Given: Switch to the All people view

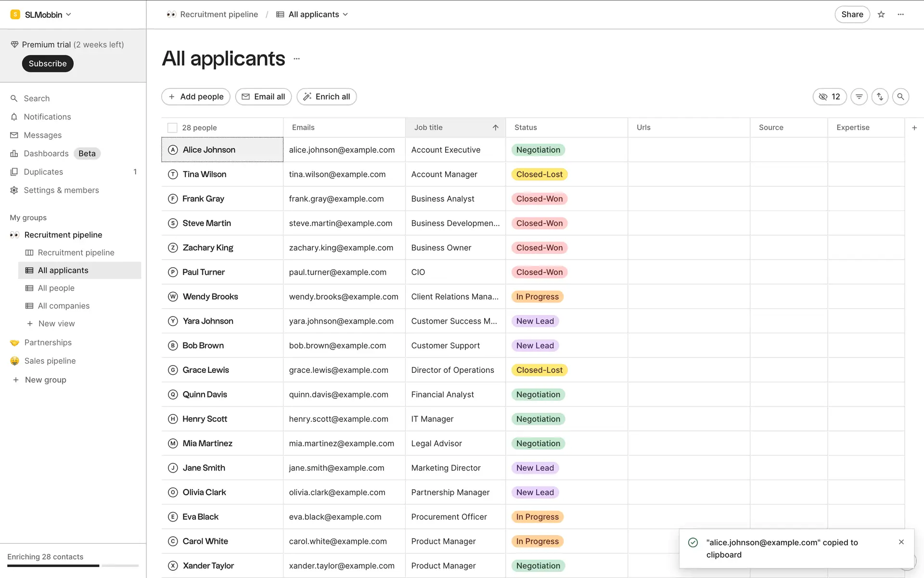Looking at the screenshot, I should pyautogui.click(x=56, y=288).
